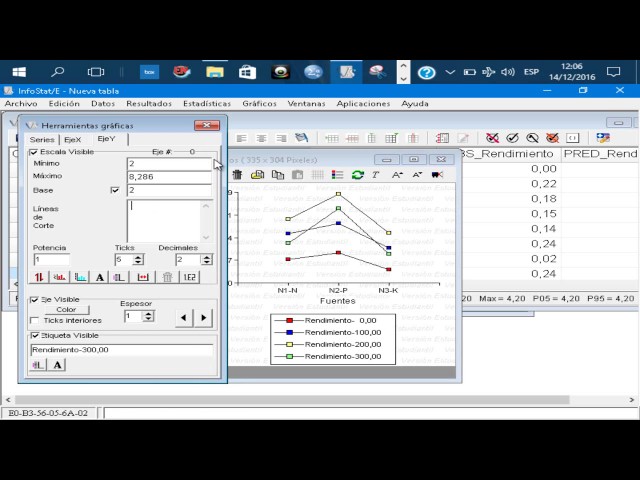
Task: Click the decrease font size A icon
Action: coord(417,175)
